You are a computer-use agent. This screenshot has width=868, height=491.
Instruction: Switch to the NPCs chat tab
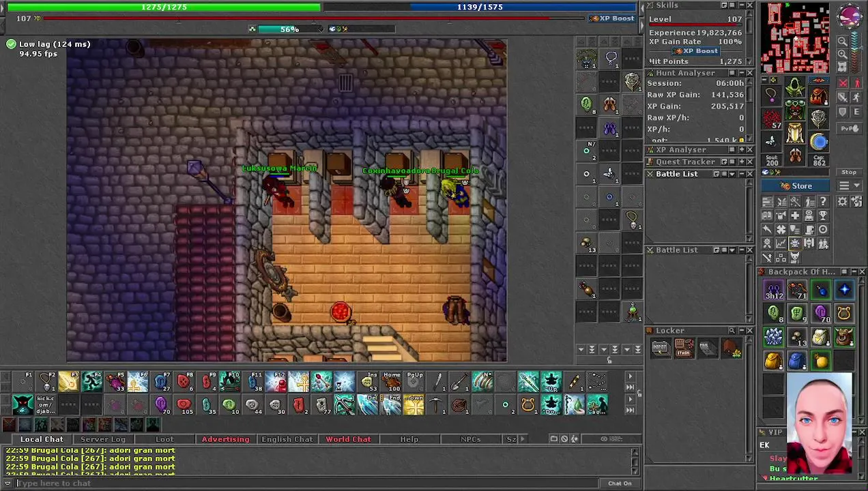click(x=470, y=439)
